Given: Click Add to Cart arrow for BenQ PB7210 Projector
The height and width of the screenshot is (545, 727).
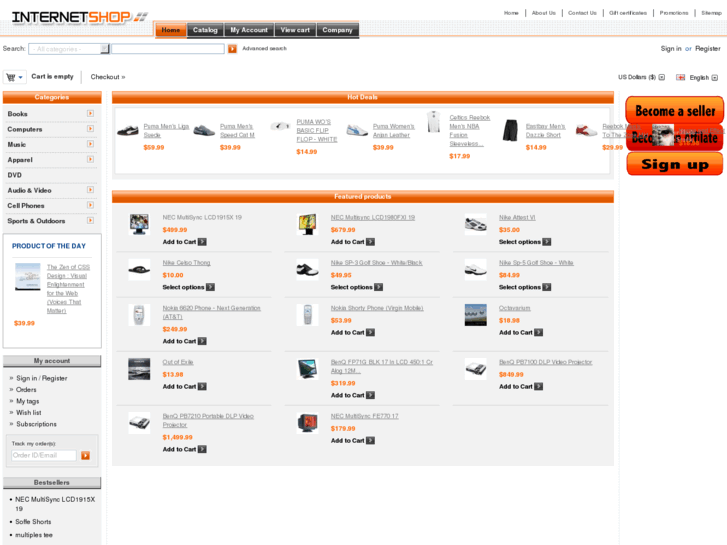Looking at the screenshot, I should [202, 449].
